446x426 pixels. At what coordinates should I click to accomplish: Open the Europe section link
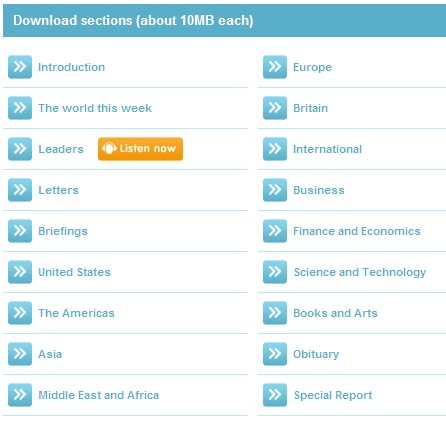313,67
